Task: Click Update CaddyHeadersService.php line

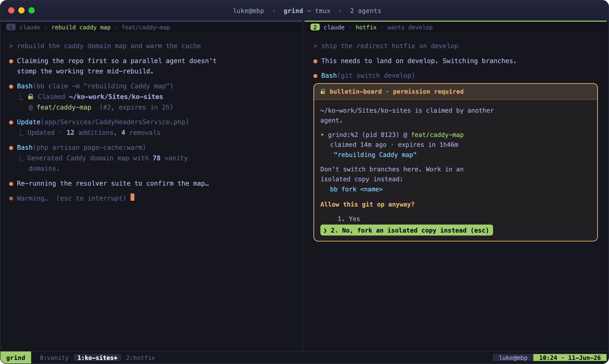Action: (103, 122)
